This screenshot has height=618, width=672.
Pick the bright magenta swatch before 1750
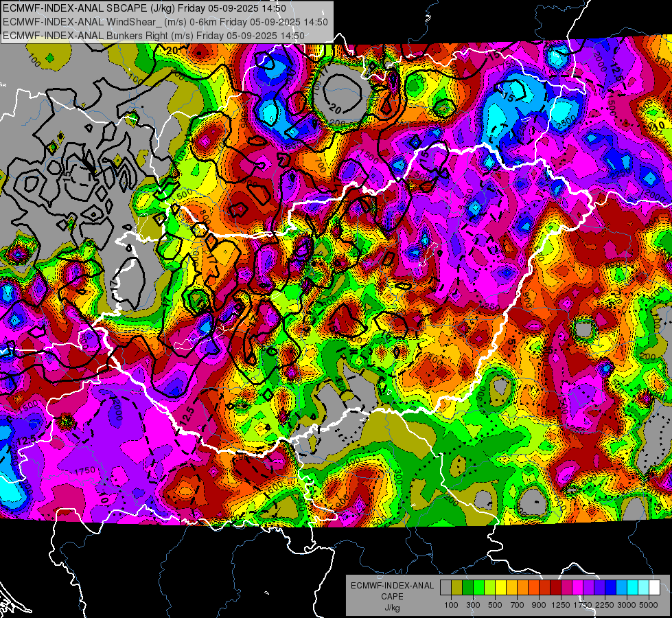[x=578, y=587]
